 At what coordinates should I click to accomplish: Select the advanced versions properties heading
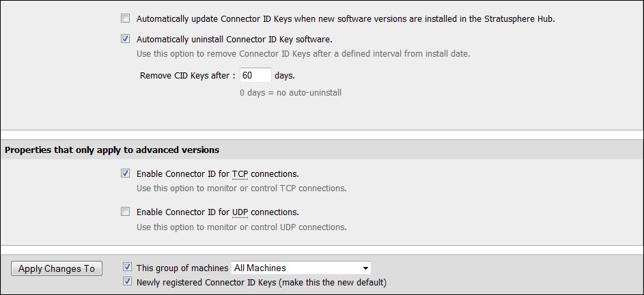112,150
